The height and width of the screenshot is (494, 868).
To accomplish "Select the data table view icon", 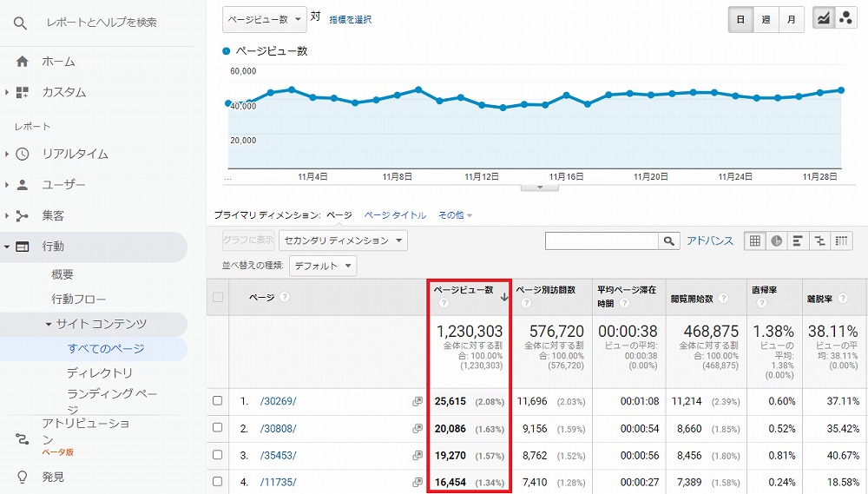I will pyautogui.click(x=755, y=240).
